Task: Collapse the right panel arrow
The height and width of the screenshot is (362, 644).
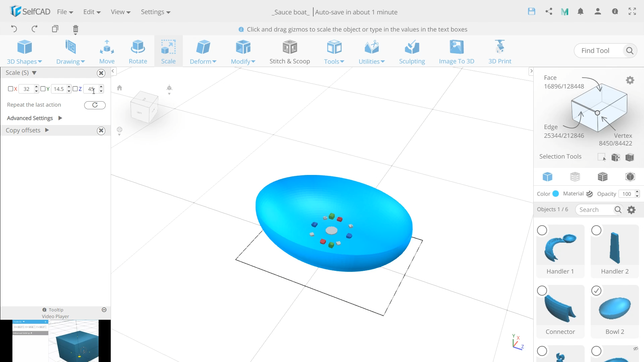Action: (531, 71)
